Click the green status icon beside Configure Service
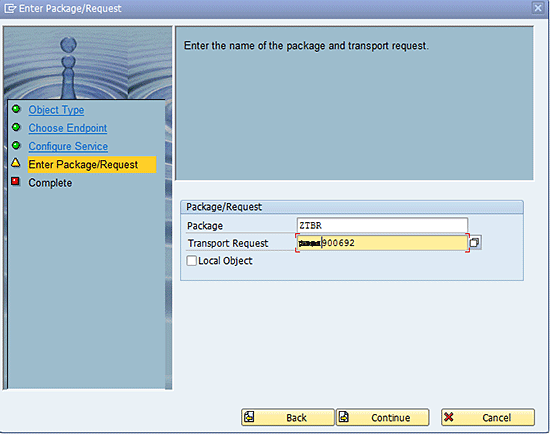 [16, 145]
